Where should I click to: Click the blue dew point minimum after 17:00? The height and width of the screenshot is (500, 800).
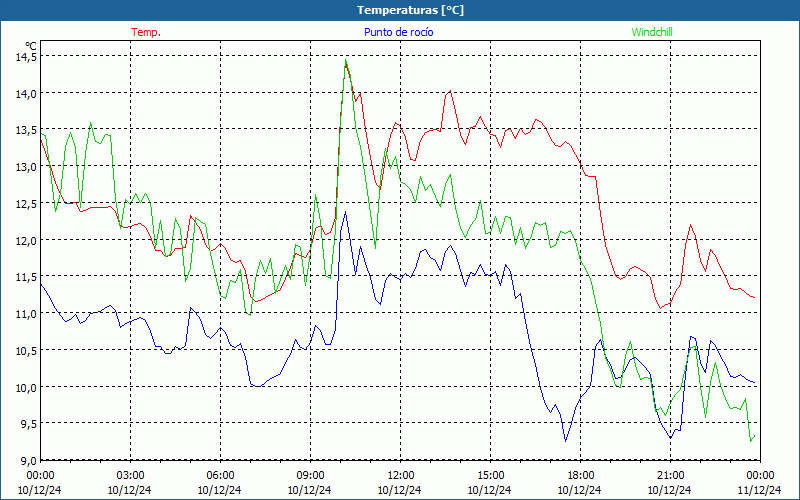565,441
